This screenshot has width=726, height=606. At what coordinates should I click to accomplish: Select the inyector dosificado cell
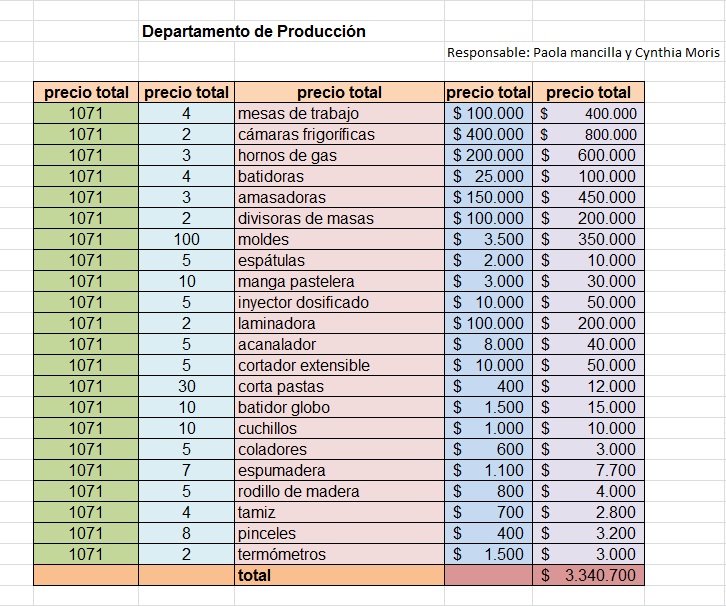tap(339, 302)
